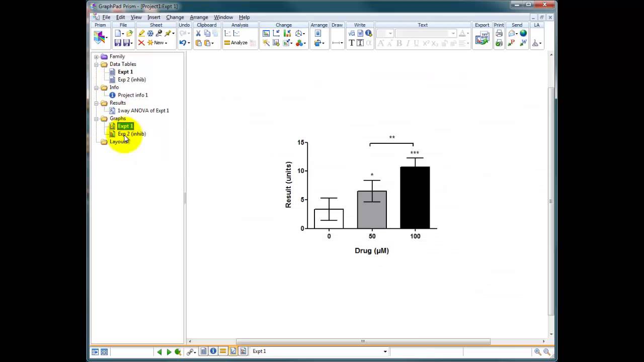This screenshot has width=644, height=362.
Task: Click the layout sheet icon in status bar
Action: pyautogui.click(x=243, y=351)
